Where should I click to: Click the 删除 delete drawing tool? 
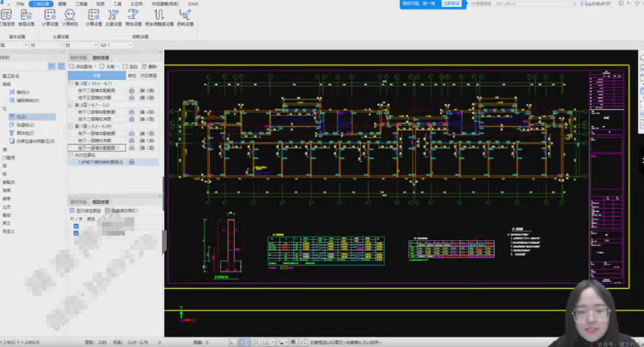[149, 66]
